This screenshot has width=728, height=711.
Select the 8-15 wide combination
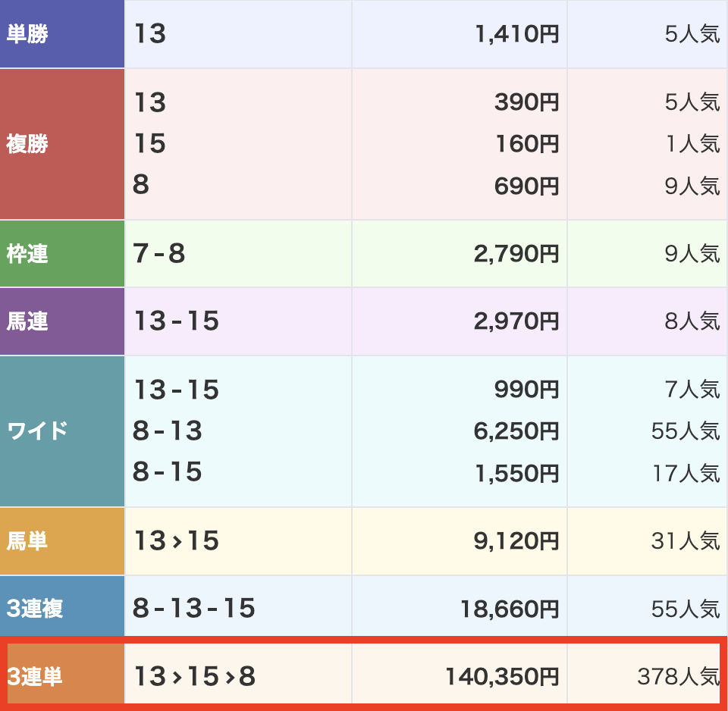click(x=168, y=472)
